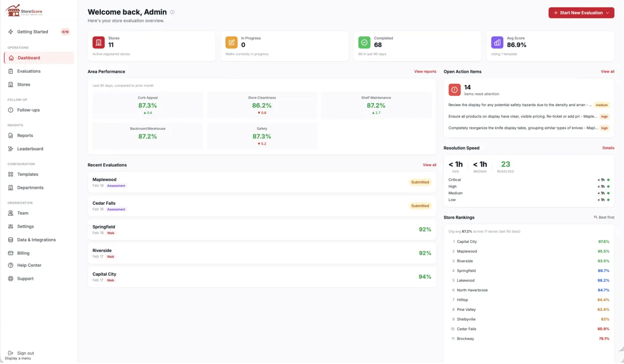The height and width of the screenshot is (364, 624).
Task: Click the info icon beside Welcome back
Action: coord(173,12)
